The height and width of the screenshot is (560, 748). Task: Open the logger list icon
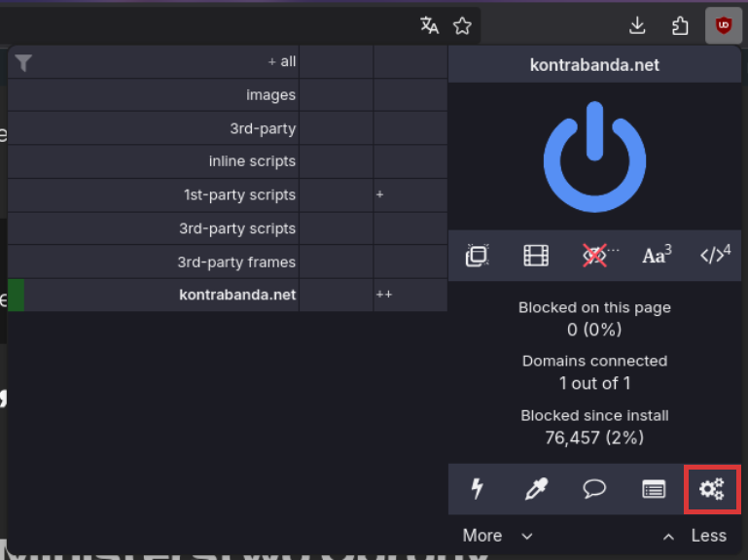[654, 489]
